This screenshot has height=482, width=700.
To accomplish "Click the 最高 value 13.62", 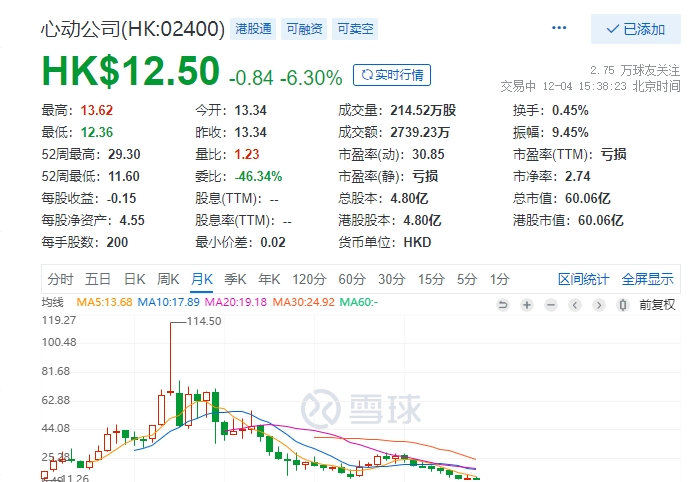I will tap(97, 110).
